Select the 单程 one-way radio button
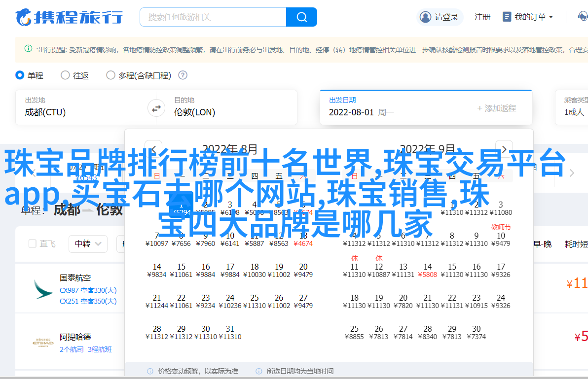The height and width of the screenshot is (379, 588). pyautogui.click(x=20, y=75)
